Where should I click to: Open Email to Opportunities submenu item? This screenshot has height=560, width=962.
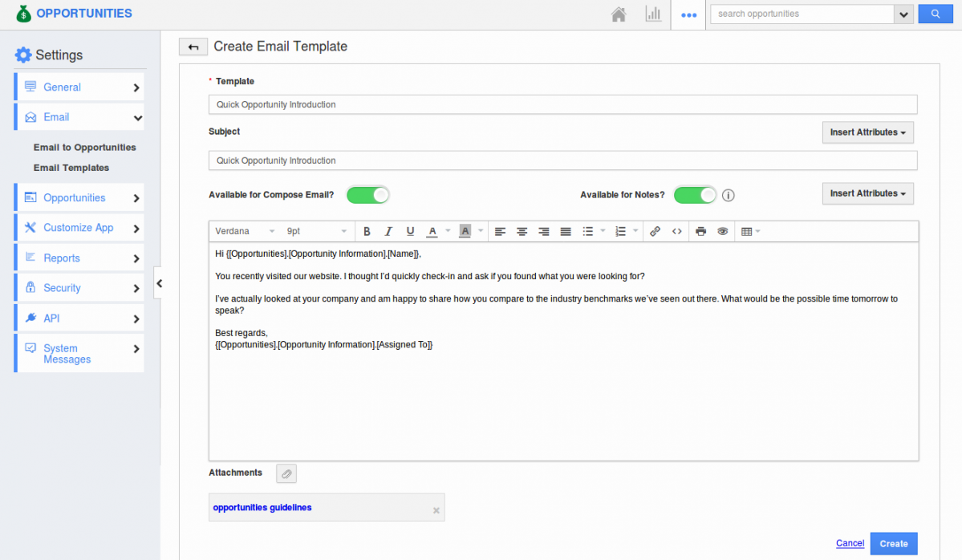(85, 147)
